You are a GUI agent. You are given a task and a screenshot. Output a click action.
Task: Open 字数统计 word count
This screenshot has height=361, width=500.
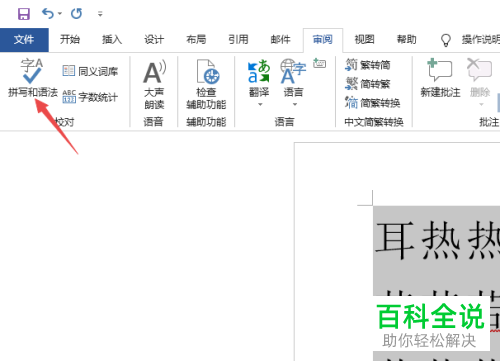click(90, 97)
